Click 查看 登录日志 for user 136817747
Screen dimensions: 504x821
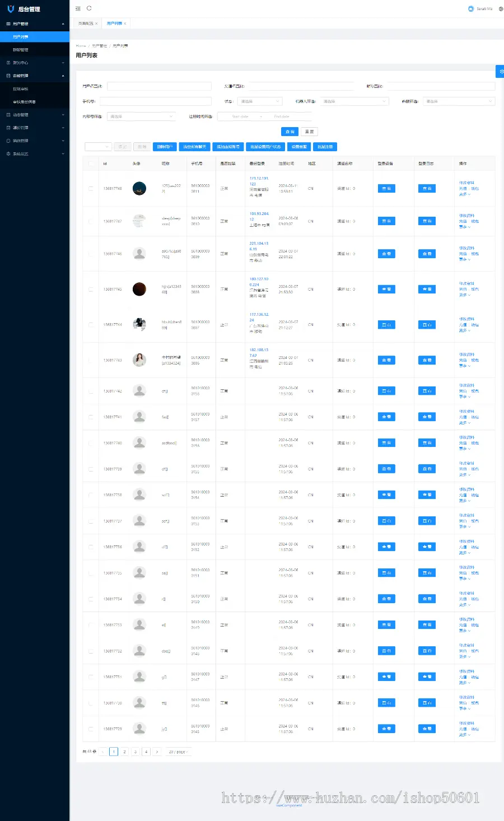tap(427, 221)
